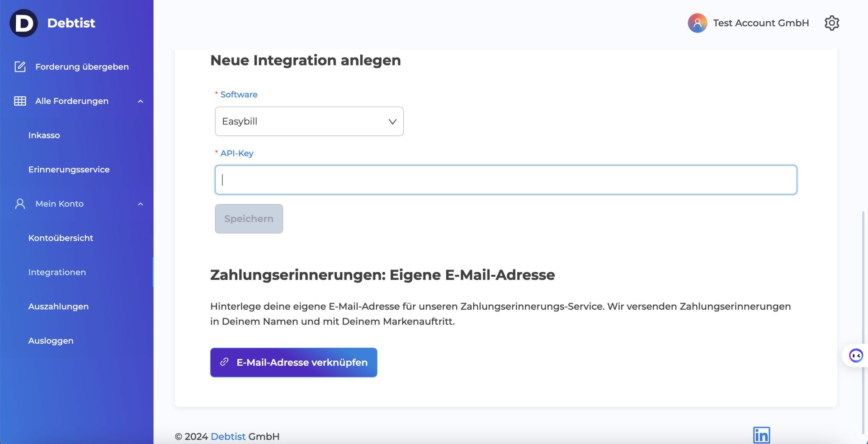This screenshot has height=444, width=868.
Task: Follow the Debtist link in footer
Action: pos(228,436)
